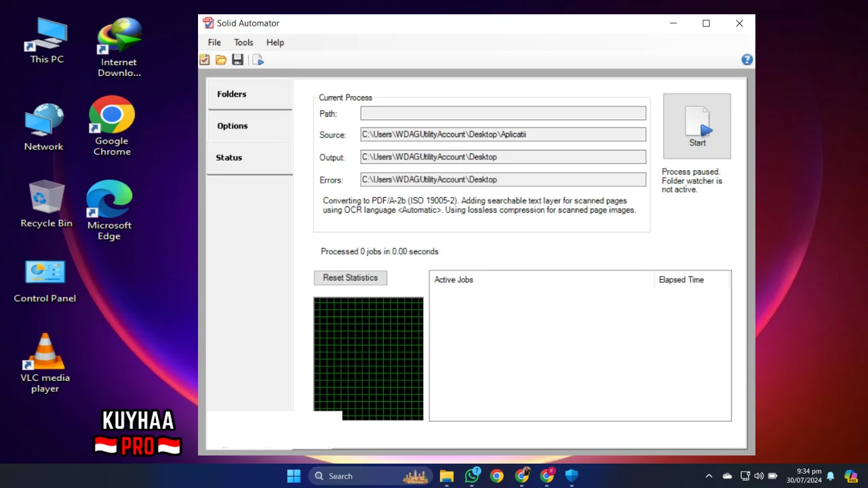Open the File menu

click(214, 42)
